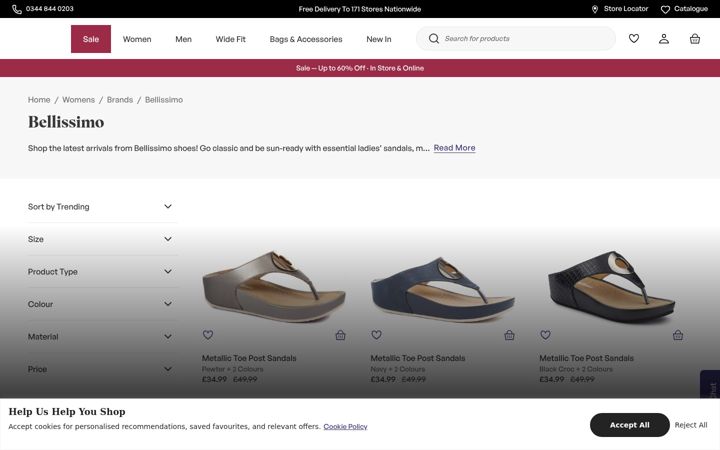Viewport: 720px width, 450px height.
Task: Open the Bags & Accessories menu
Action: click(x=306, y=39)
